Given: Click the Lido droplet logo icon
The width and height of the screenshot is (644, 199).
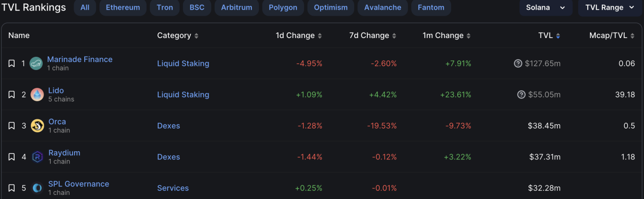Looking at the screenshot, I should [x=37, y=94].
